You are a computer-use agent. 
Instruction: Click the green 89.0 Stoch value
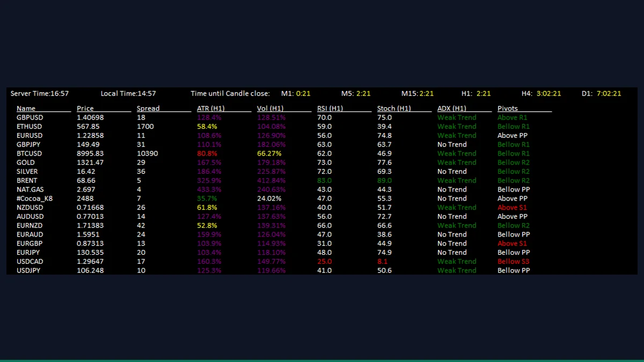(x=385, y=180)
